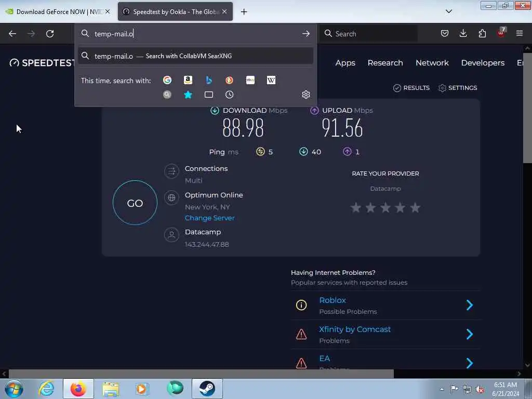Open the Pocket save icon
The width and height of the screenshot is (532, 399).
click(445, 33)
